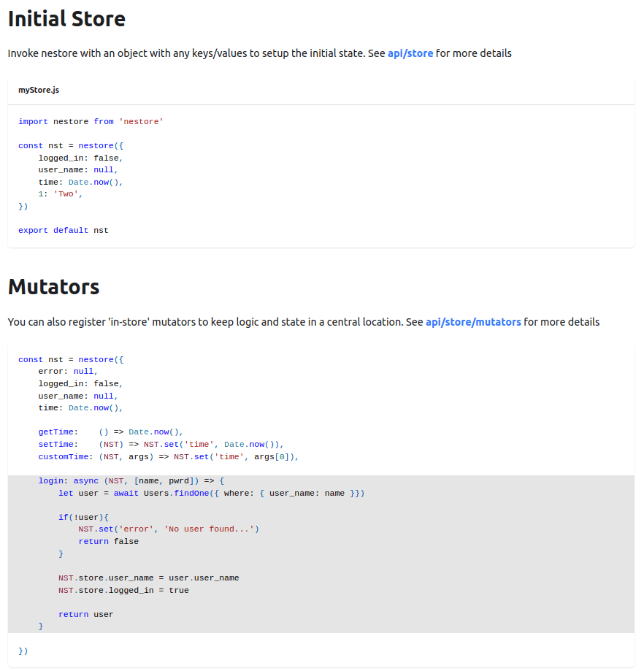Click the Mutators section heading
The width and height of the screenshot is (644, 671).
53,287
